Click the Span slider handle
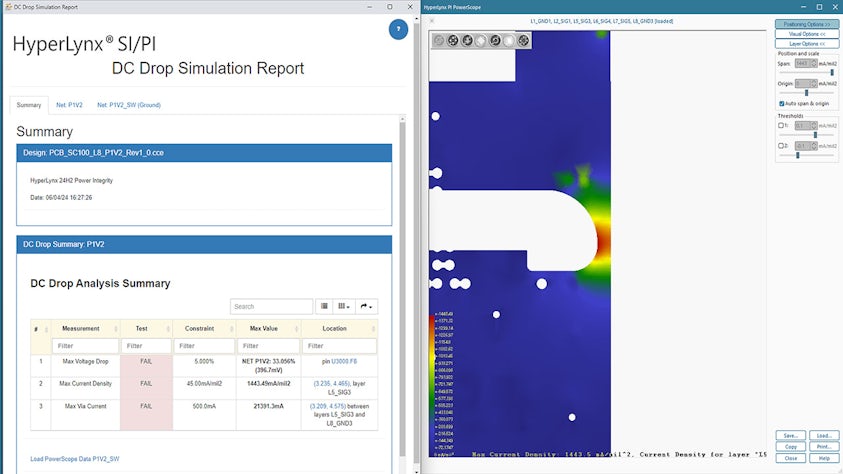843x474 pixels. [832, 73]
